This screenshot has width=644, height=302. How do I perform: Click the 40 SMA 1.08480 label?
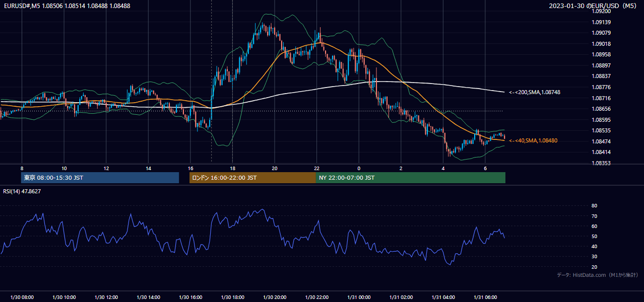click(534, 140)
